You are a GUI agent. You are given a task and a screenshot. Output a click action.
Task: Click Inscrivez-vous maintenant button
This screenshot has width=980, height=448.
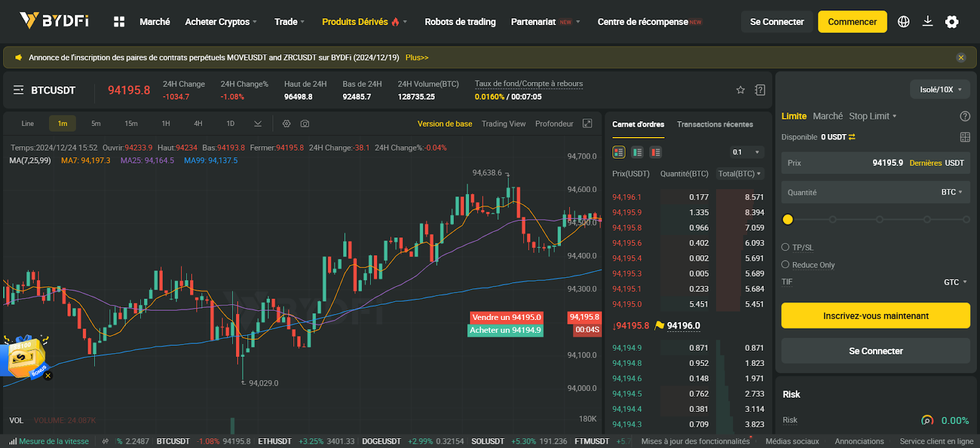(876, 316)
